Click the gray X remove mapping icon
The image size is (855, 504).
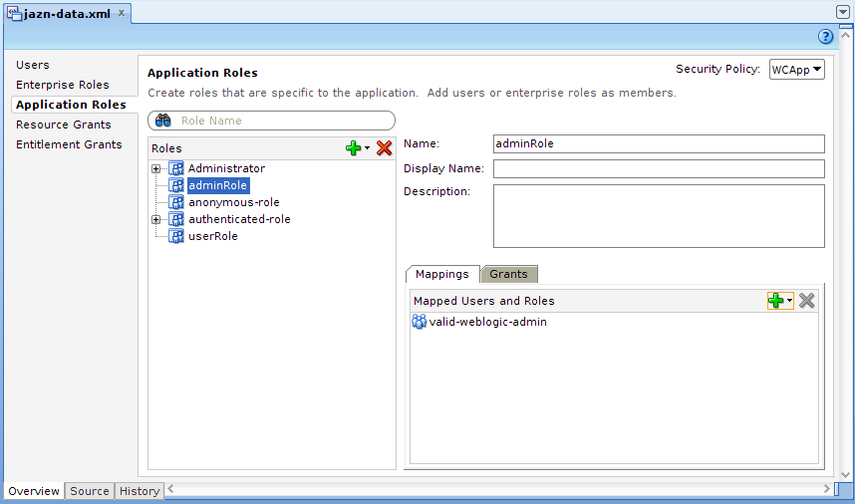pyautogui.click(x=807, y=301)
